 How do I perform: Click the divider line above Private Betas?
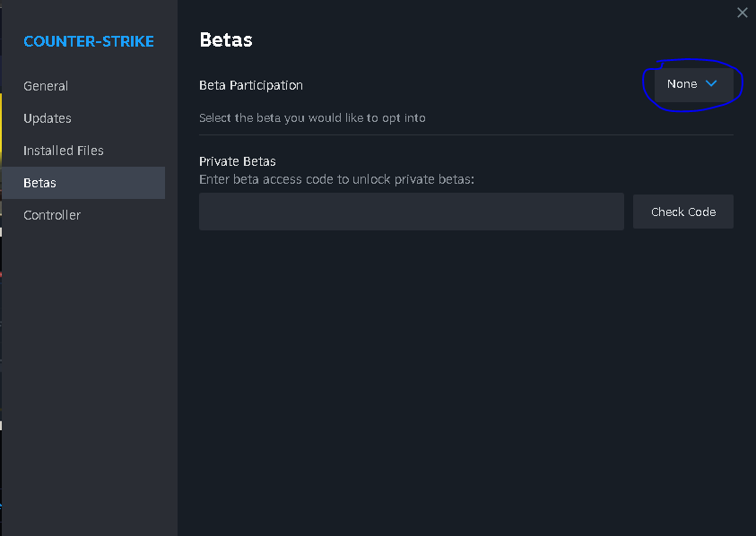pyautogui.click(x=466, y=135)
